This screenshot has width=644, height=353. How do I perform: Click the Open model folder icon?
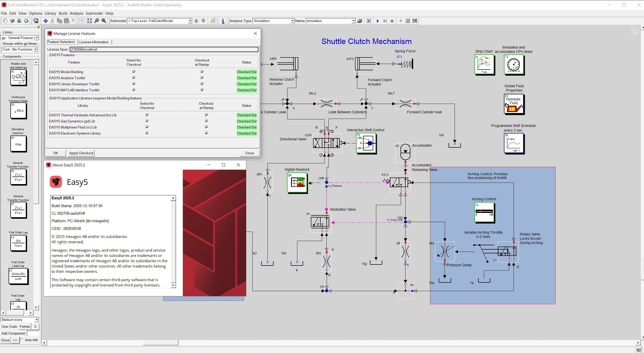(12, 21)
